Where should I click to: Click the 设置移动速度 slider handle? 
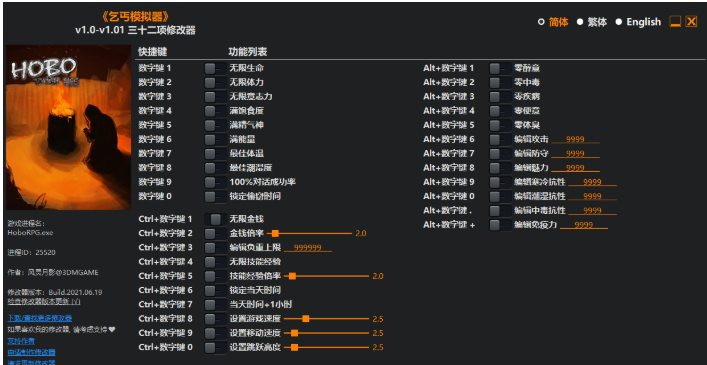pyautogui.click(x=294, y=333)
